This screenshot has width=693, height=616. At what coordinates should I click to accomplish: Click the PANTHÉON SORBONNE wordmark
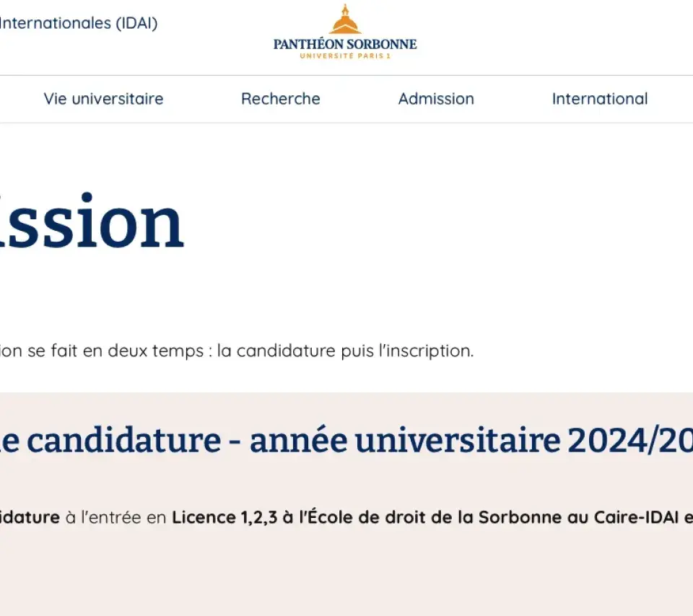(x=345, y=44)
